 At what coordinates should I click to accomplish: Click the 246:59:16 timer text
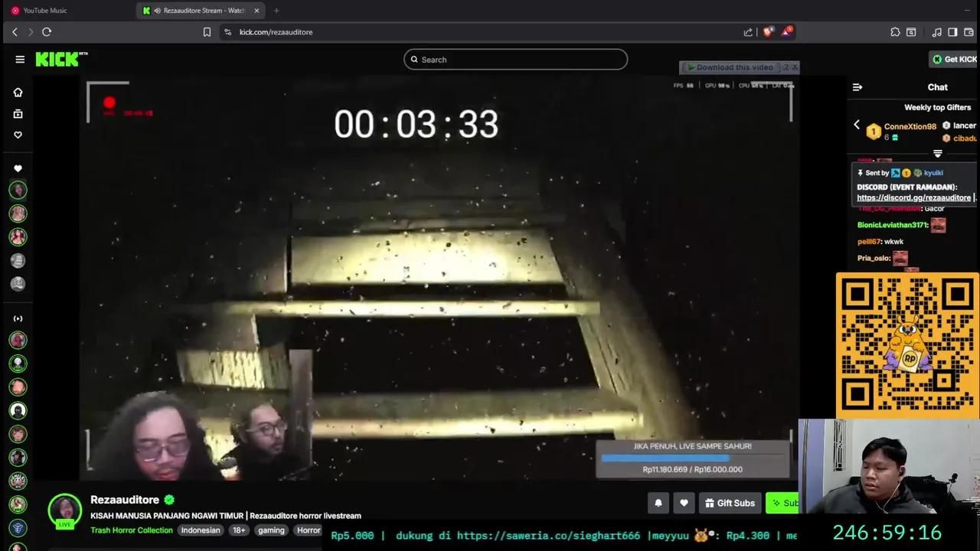[x=887, y=533]
